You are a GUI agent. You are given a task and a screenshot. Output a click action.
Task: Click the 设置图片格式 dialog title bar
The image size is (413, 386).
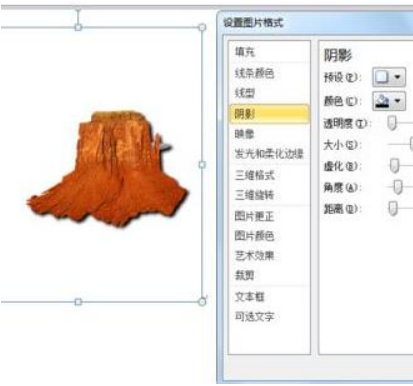tap(315, 23)
